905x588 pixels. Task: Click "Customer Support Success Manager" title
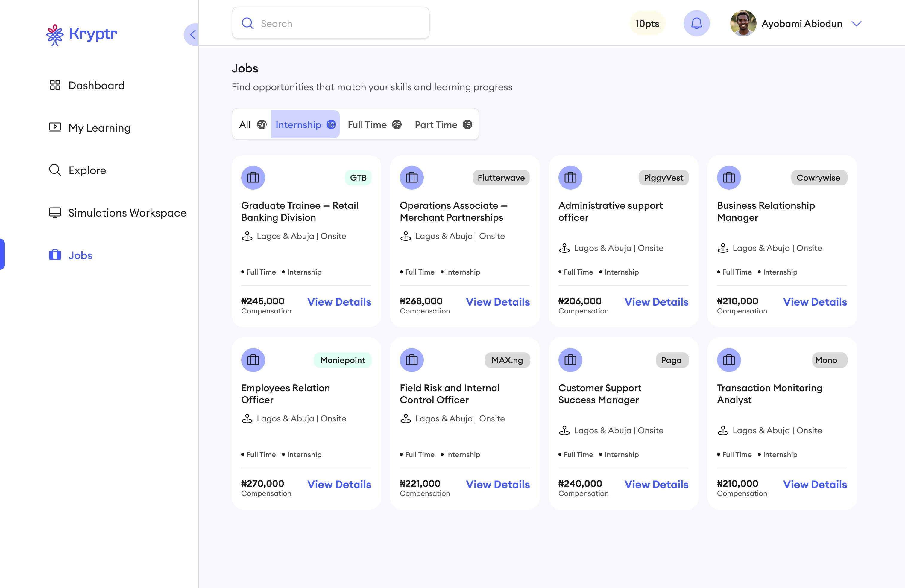click(x=600, y=394)
